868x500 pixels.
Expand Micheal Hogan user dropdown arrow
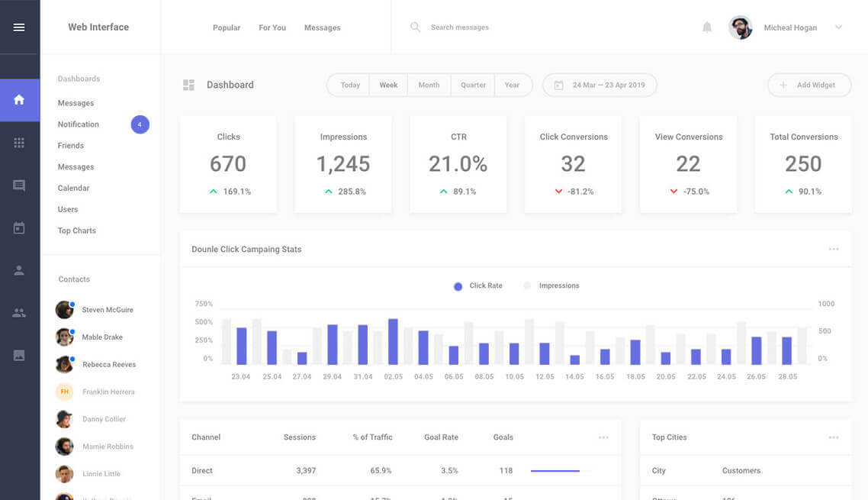point(838,27)
